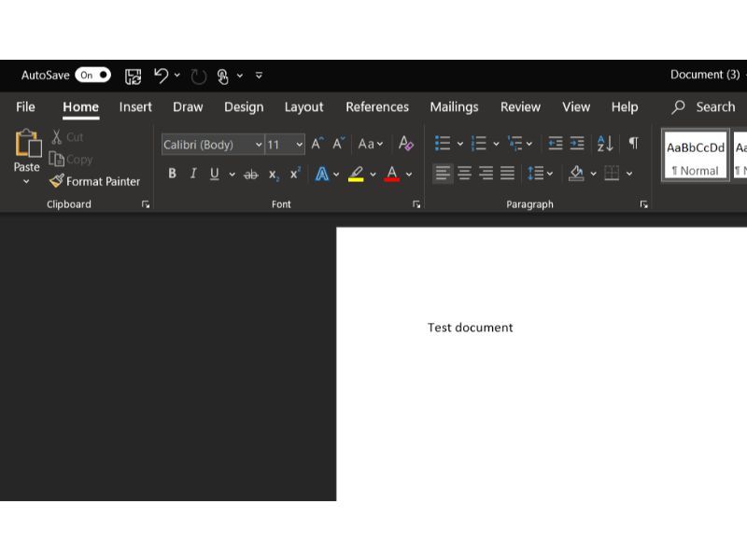
Task: Apply Italic formatting to text
Action: [x=193, y=174]
